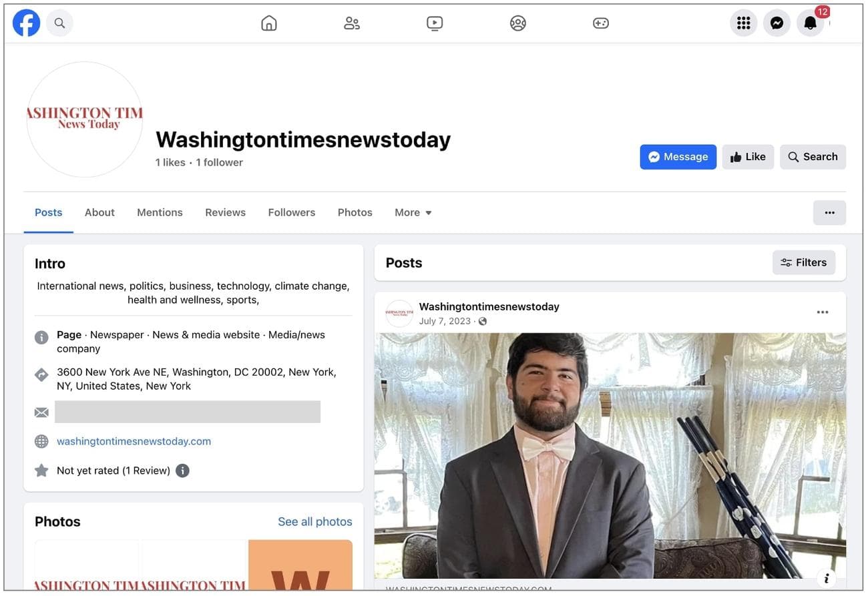Open Messenger from the top bar
The image size is (868, 596).
[777, 22]
